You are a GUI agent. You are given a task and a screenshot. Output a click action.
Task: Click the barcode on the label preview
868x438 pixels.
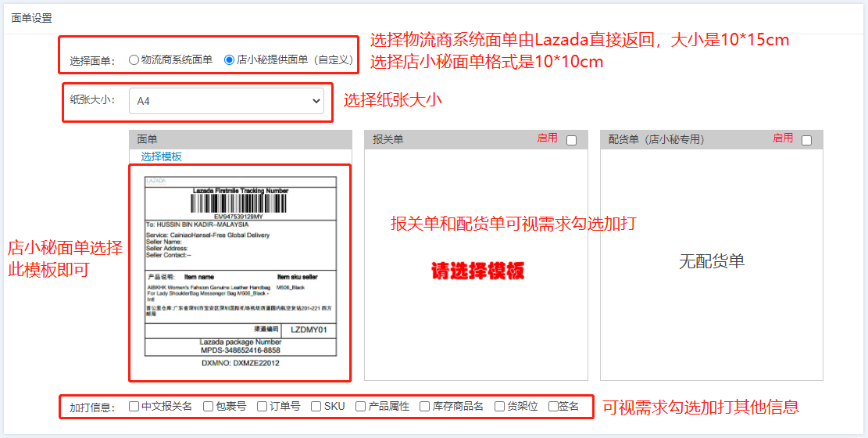point(238,204)
